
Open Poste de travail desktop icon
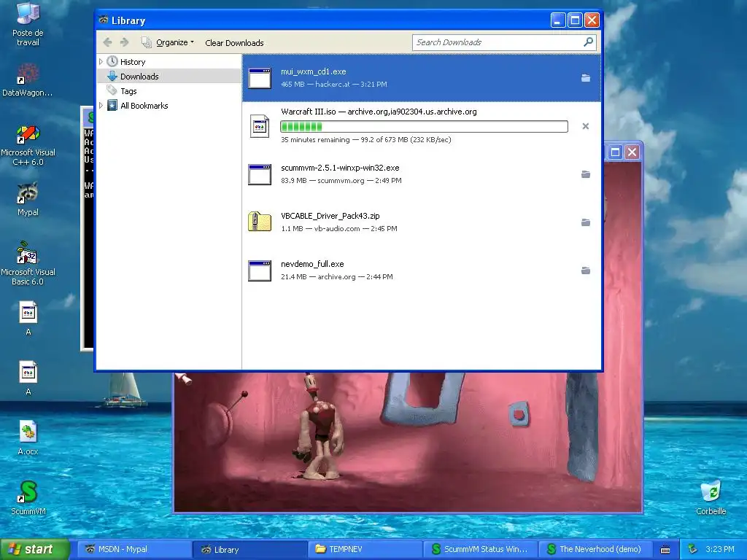coord(28,24)
